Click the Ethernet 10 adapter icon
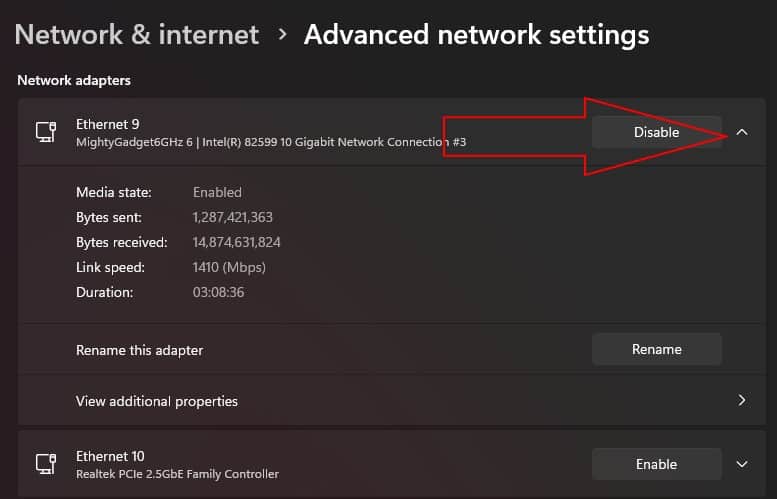The image size is (777, 499). [x=45, y=464]
